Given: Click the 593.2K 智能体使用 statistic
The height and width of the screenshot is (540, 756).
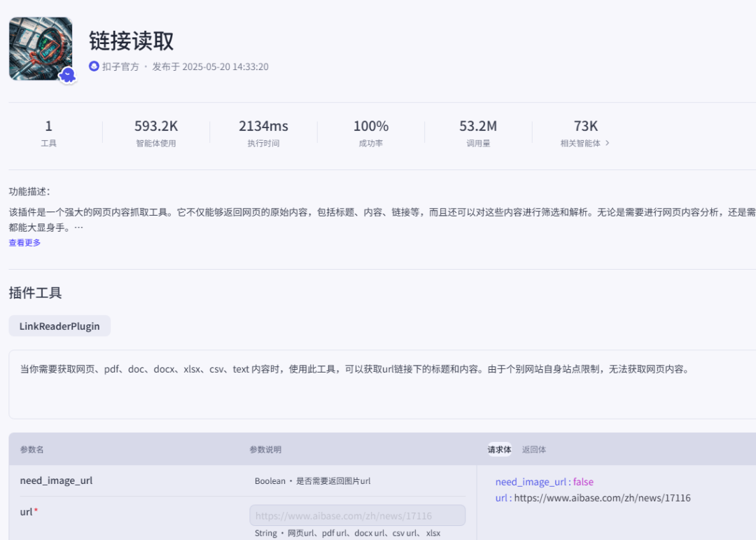Looking at the screenshot, I should (156, 126).
